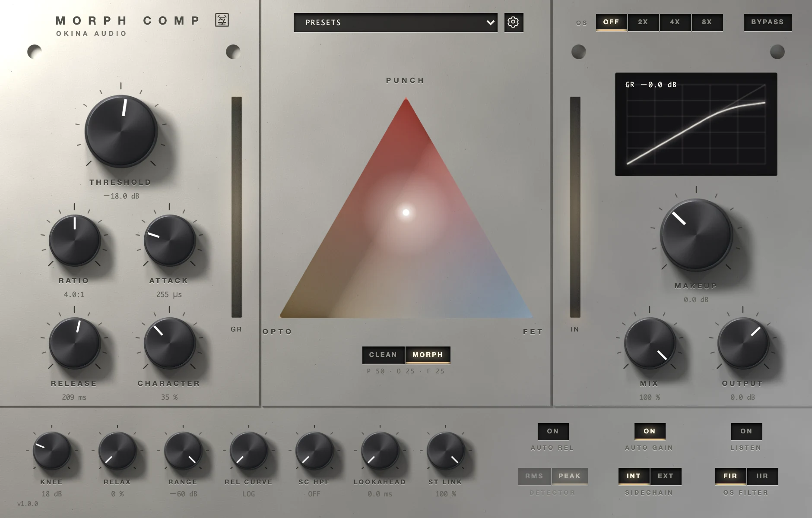Switch to MORPH mode
The image size is (812, 518).
pos(428,355)
